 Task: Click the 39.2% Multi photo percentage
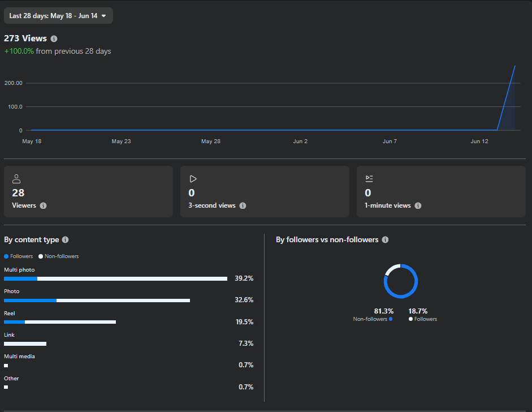244,278
